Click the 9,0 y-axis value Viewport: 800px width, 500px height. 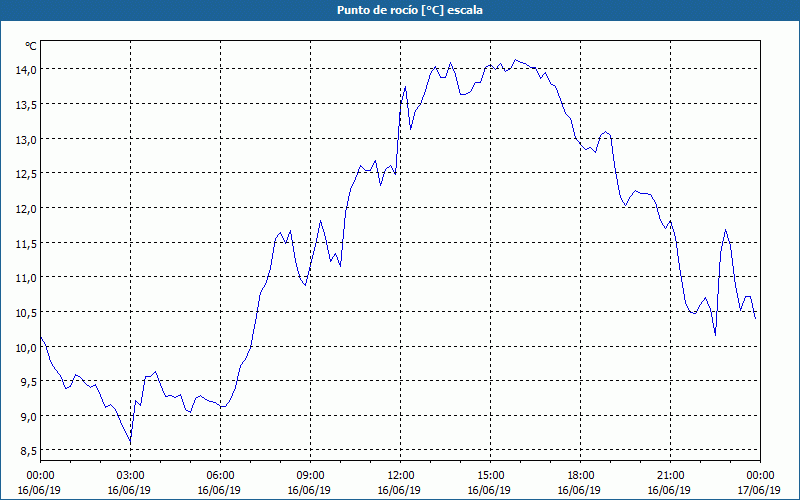coord(28,417)
